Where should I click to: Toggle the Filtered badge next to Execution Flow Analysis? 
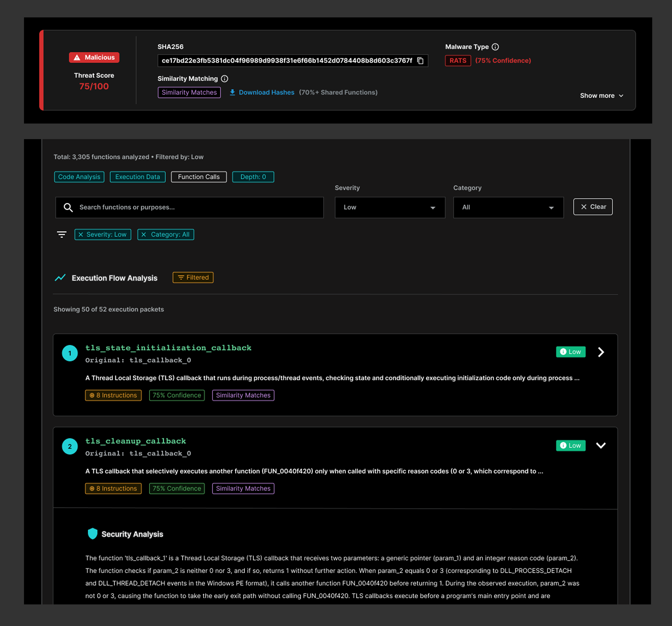(x=193, y=277)
